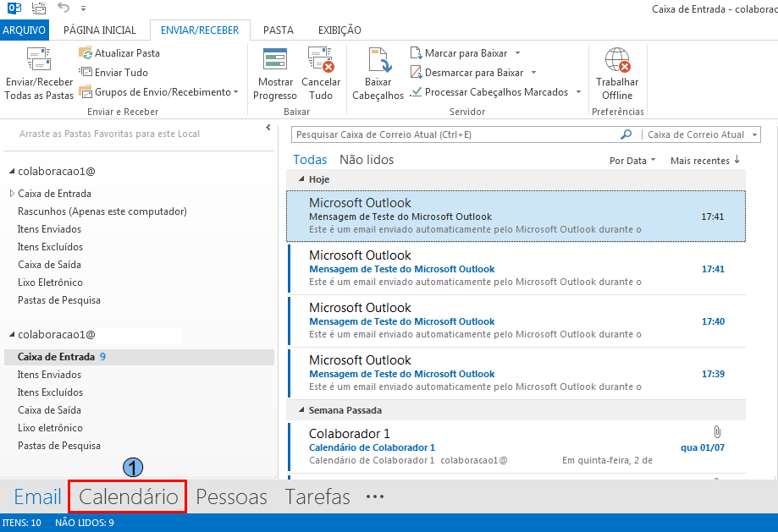The image size is (778, 532).
Task: Select Caixa de Entrada 9 folder
Action: coord(139,357)
